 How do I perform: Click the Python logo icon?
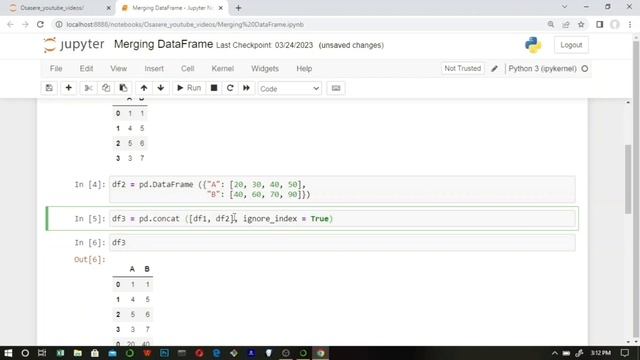pyautogui.click(x=533, y=45)
